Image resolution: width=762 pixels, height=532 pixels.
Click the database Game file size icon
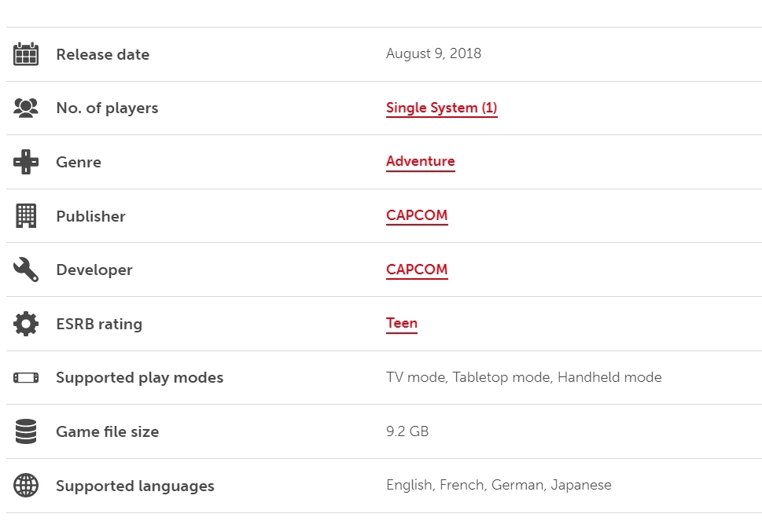point(26,431)
